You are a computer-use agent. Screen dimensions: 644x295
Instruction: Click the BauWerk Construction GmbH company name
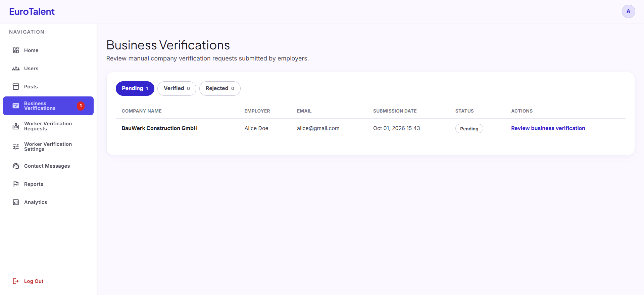tap(159, 128)
